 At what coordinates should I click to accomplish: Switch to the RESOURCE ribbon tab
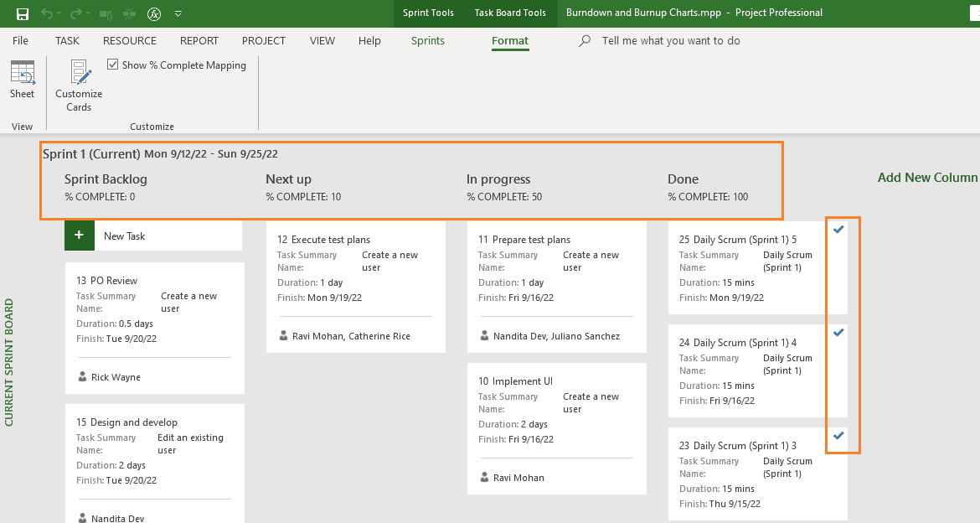coord(129,41)
